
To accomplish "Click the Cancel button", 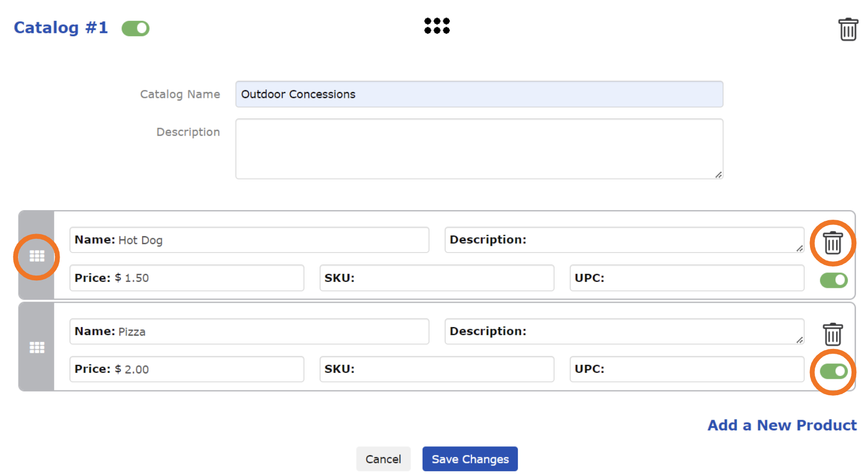I will tap(383, 459).
